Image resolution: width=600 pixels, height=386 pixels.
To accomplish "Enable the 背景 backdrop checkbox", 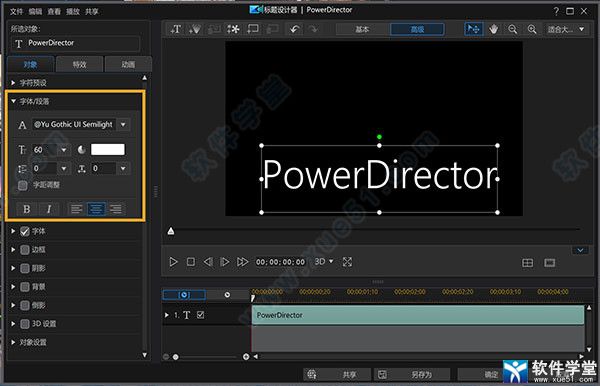I will [x=25, y=287].
